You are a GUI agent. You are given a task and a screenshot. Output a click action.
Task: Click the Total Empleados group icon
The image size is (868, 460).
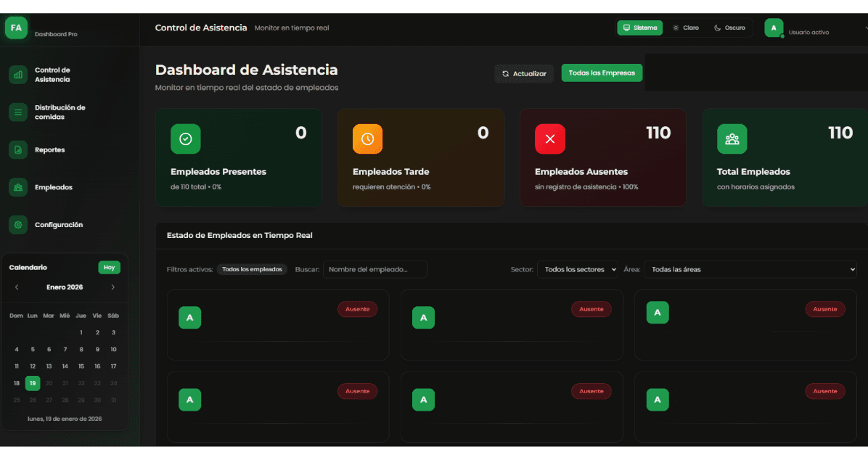732,139
